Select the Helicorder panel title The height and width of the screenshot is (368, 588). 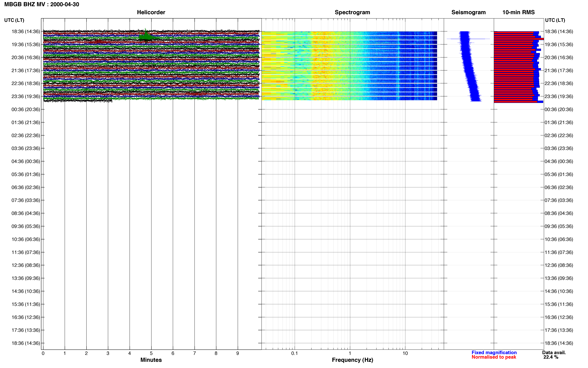[x=151, y=12]
